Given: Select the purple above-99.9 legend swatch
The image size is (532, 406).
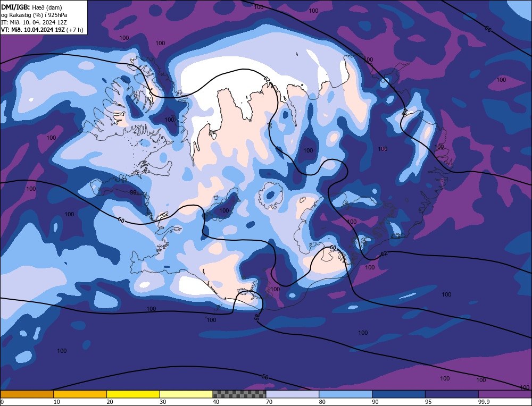Looking at the screenshot, I should pos(505,394).
